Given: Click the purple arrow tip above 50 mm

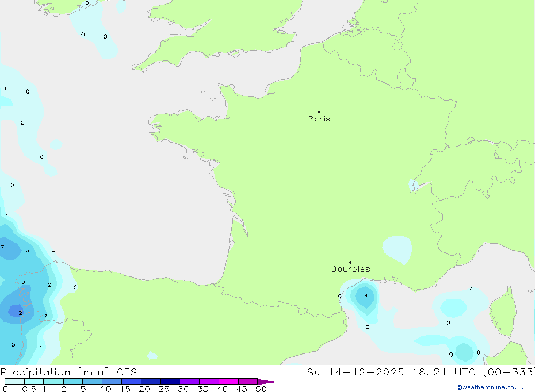Looking at the screenshot, I should (267, 381).
